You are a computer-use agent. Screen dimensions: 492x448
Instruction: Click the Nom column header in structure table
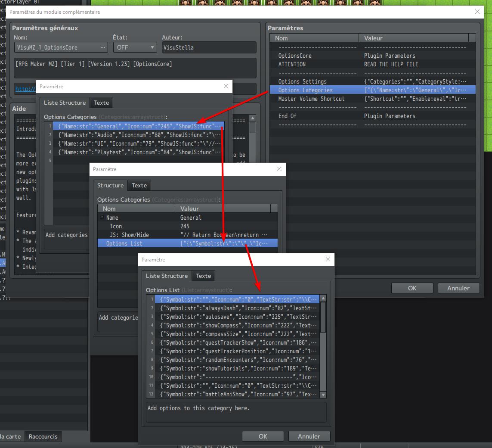coord(136,209)
